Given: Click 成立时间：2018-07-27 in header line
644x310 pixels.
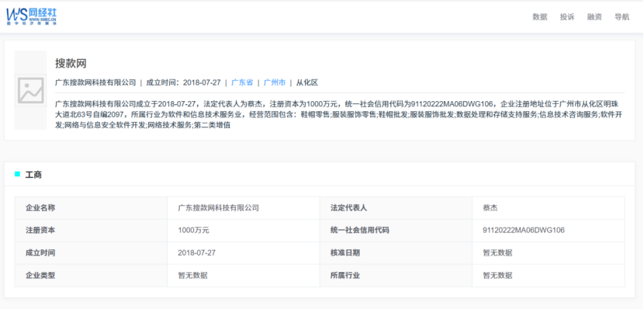Looking at the screenshot, I should pos(184,82).
